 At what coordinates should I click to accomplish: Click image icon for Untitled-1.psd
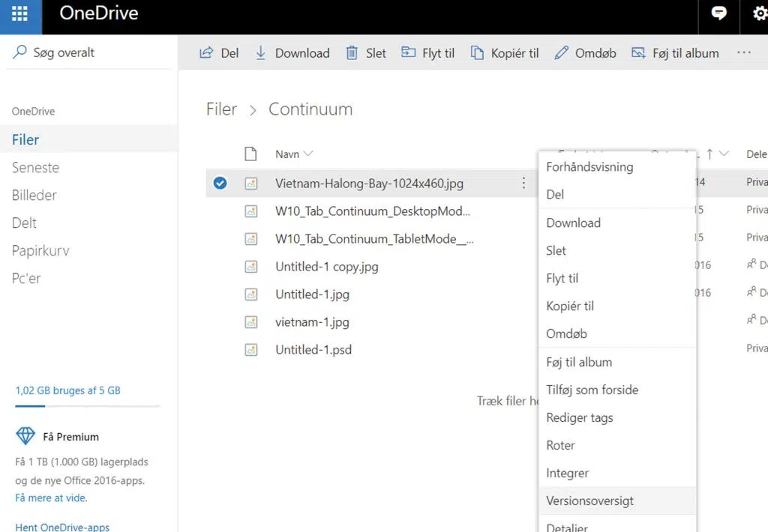point(251,350)
